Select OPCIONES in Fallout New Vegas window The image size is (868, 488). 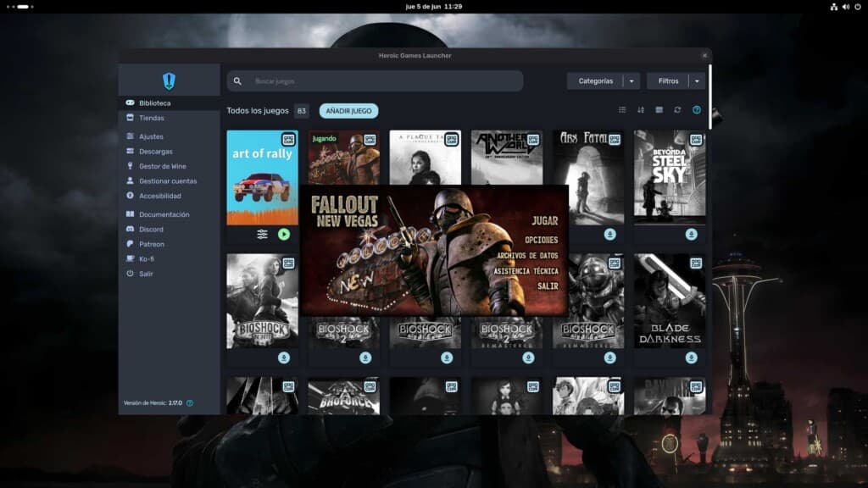pyautogui.click(x=542, y=240)
